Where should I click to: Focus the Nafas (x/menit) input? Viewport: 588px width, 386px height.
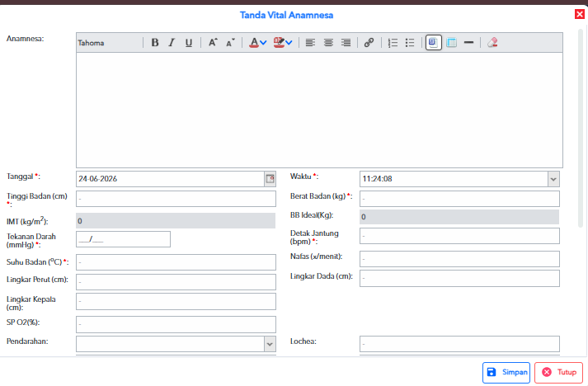459,259
